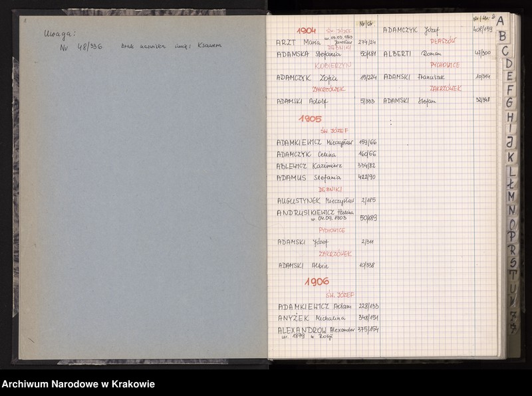532x396 pixels.
Task: Select the entry ADAMUS Stefania
Action: [309, 177]
